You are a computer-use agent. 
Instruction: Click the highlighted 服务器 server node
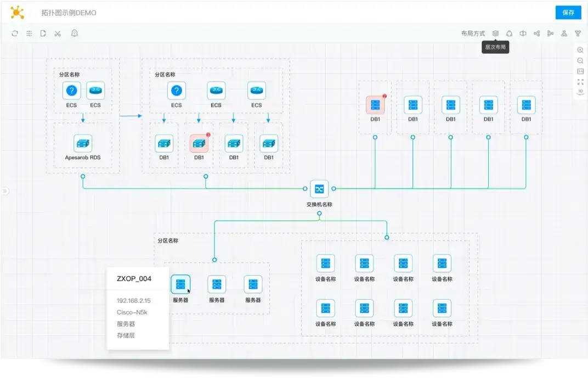pos(180,284)
